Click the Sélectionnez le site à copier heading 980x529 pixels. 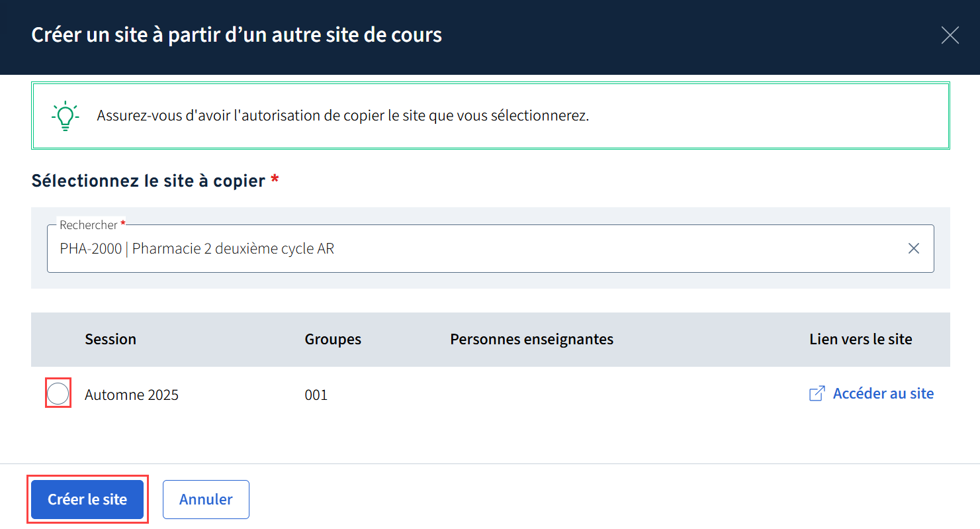(x=148, y=181)
